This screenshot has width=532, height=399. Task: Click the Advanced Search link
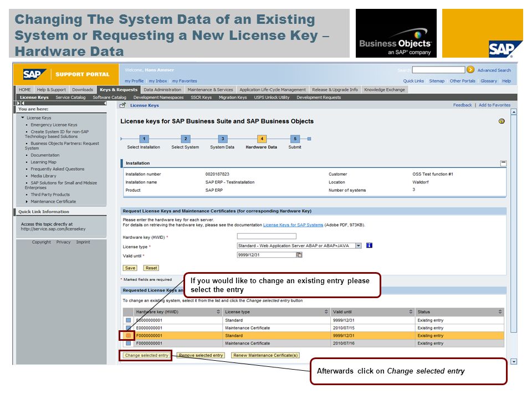click(494, 70)
